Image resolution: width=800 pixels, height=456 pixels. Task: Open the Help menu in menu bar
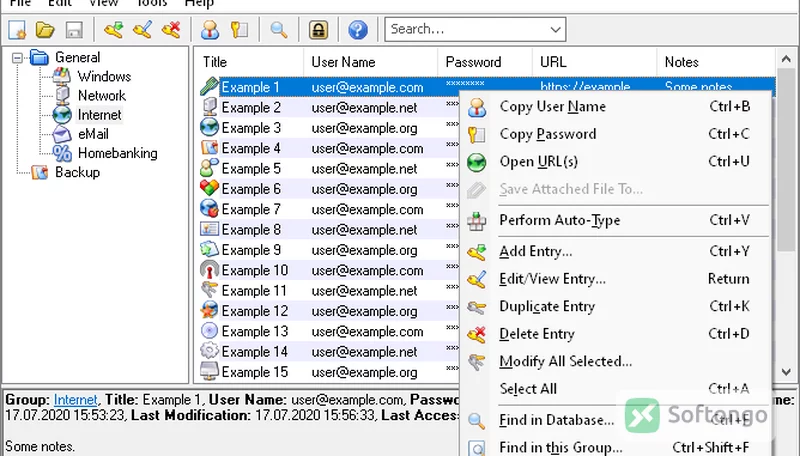199,4
